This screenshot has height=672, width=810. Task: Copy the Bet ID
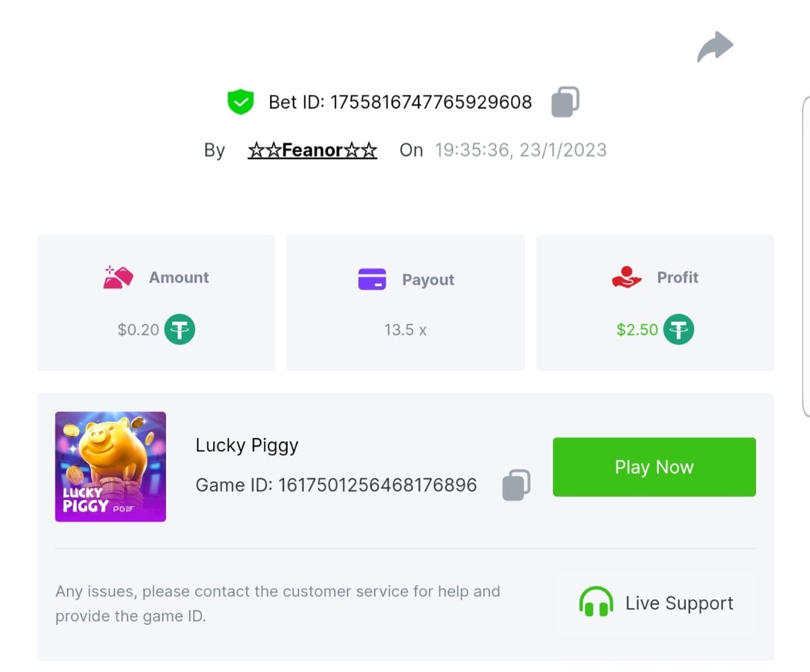(x=566, y=102)
